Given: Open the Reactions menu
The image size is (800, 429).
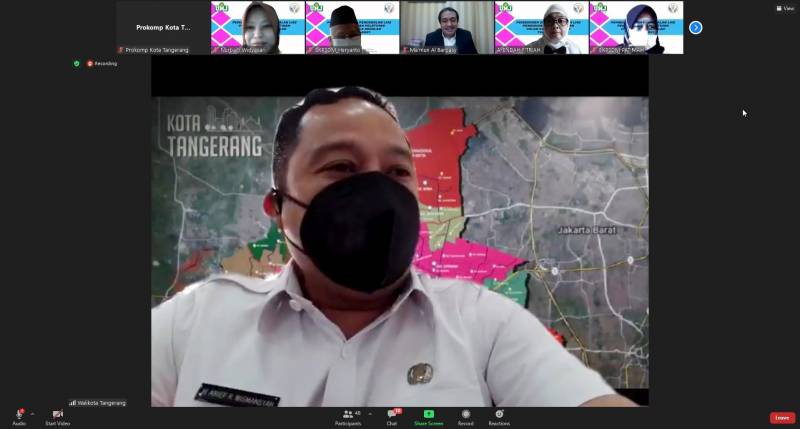Looking at the screenshot, I should (x=499, y=417).
